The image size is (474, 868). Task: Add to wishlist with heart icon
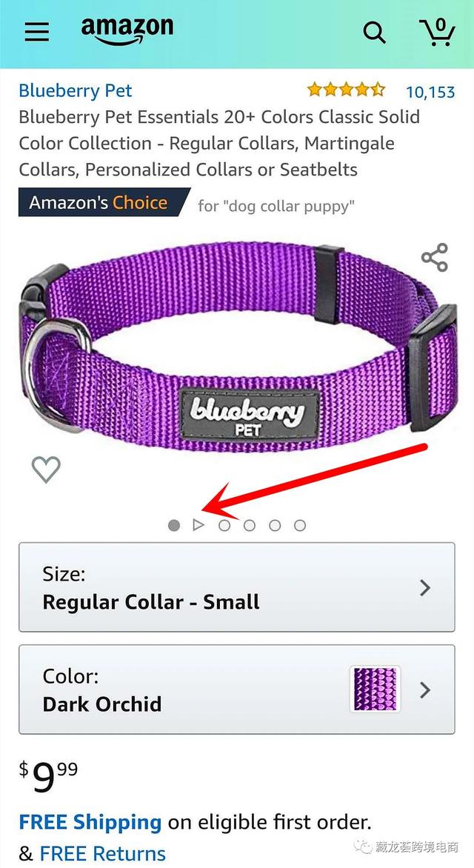[46, 470]
